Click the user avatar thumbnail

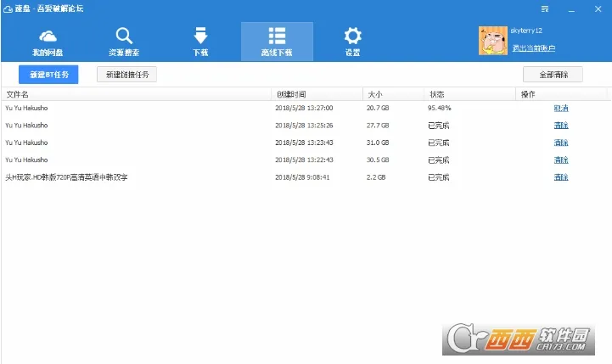click(x=493, y=41)
